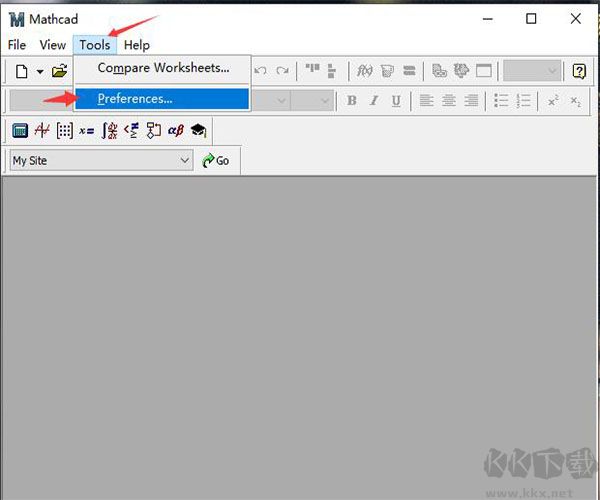Viewport: 600px width, 500px height.
Task: Click the Mathcad title bar app icon
Action: 16,19
